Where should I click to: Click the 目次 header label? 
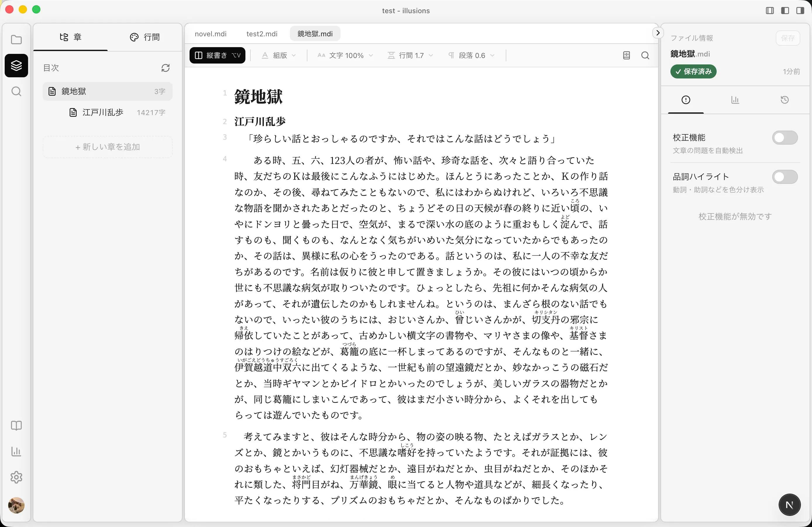tap(51, 68)
